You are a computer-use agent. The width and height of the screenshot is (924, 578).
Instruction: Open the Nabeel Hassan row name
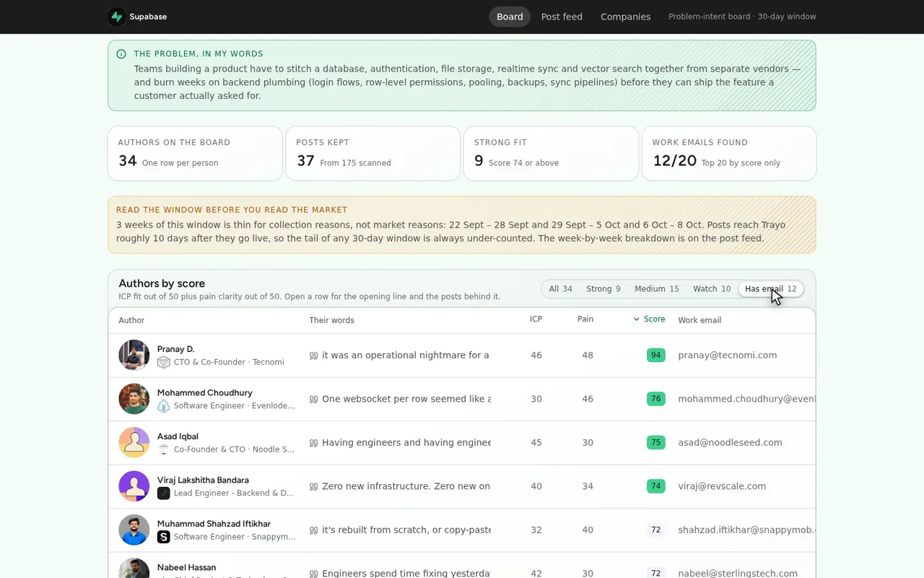click(186, 568)
